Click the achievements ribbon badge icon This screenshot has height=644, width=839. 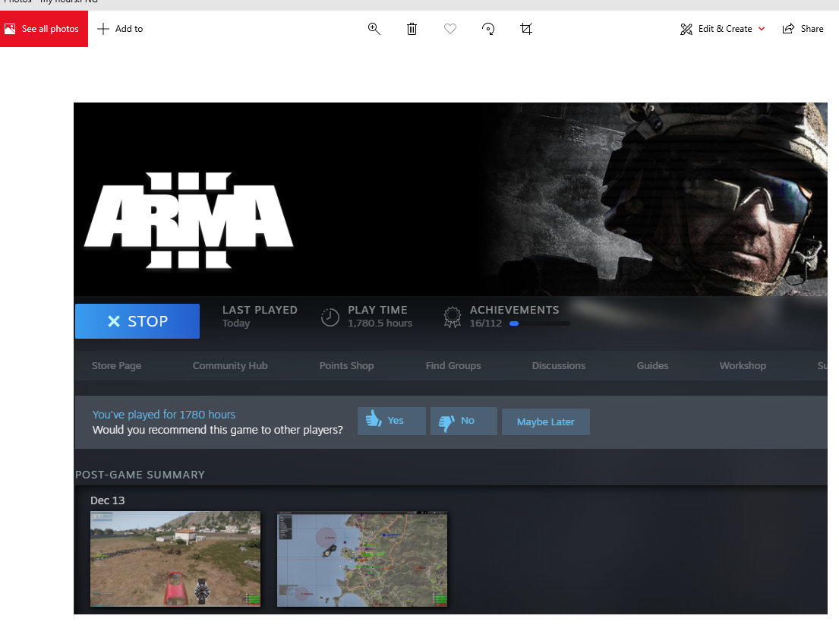(452, 317)
